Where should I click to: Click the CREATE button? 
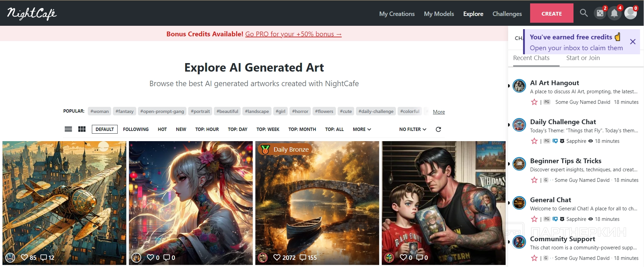tap(551, 13)
